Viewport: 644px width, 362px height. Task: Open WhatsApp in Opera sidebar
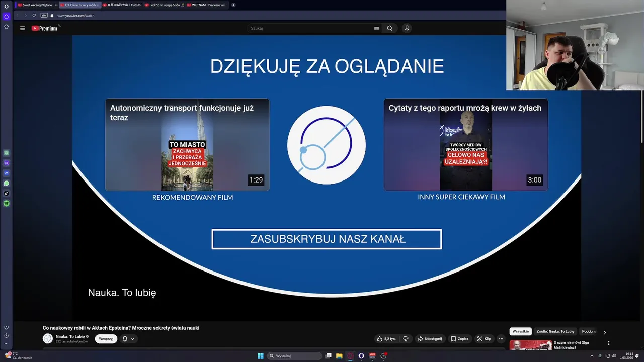coord(6,183)
